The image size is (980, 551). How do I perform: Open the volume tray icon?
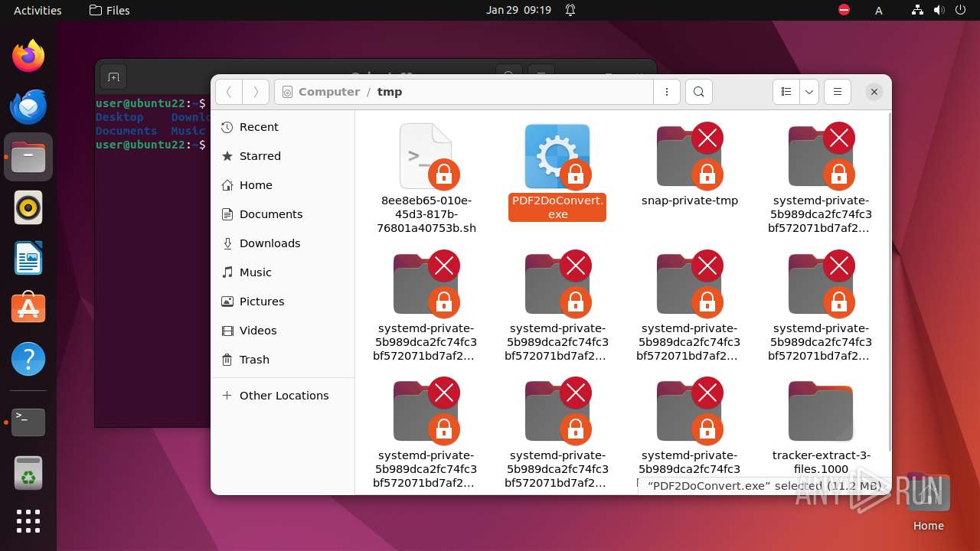click(939, 10)
